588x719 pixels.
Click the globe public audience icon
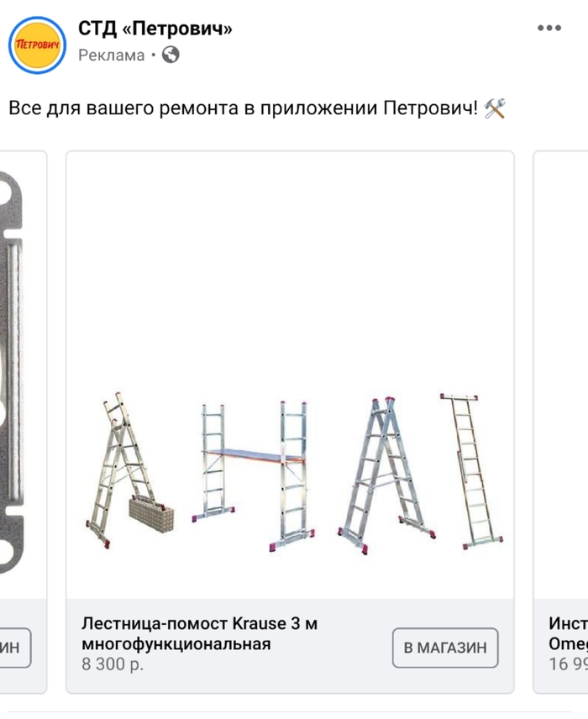pyautogui.click(x=171, y=55)
